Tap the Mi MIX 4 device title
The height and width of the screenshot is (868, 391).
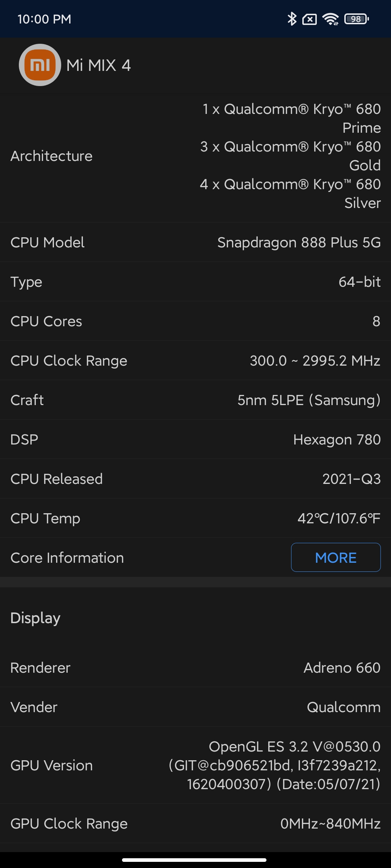point(98,65)
